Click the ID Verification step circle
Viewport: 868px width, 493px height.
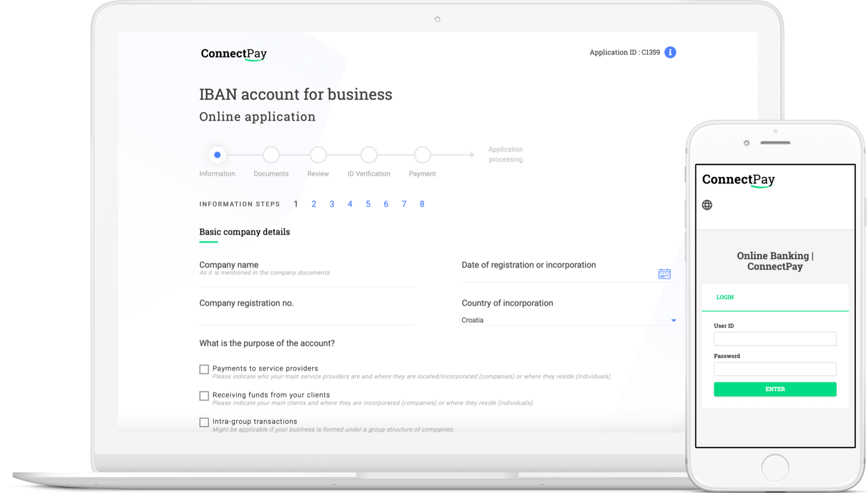click(x=369, y=155)
